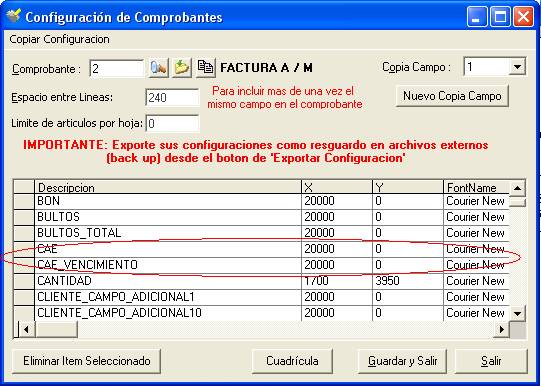The width and height of the screenshot is (541, 386).
Task: Click the horizontal scrollbar thumb
Action: coord(56,330)
